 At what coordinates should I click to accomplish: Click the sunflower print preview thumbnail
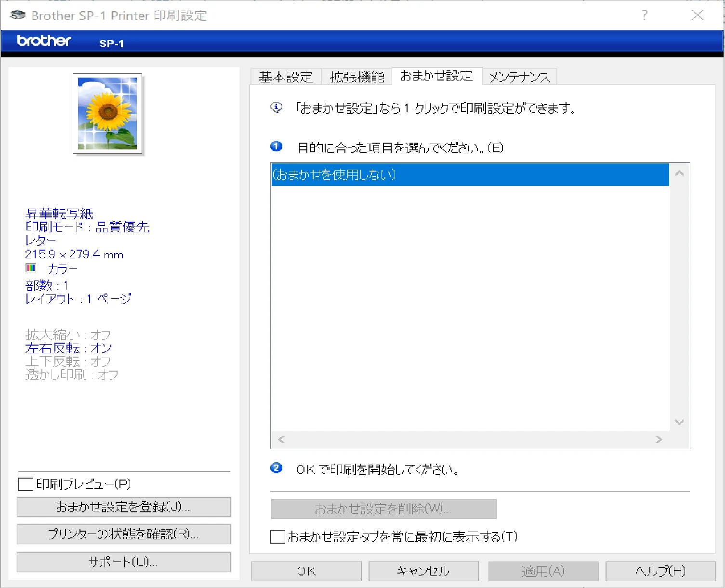pos(107,114)
